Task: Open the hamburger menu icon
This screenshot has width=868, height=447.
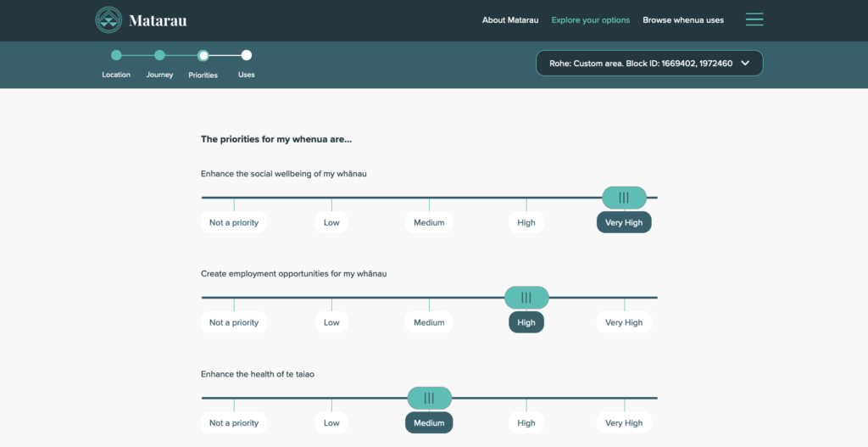Action: (x=754, y=20)
